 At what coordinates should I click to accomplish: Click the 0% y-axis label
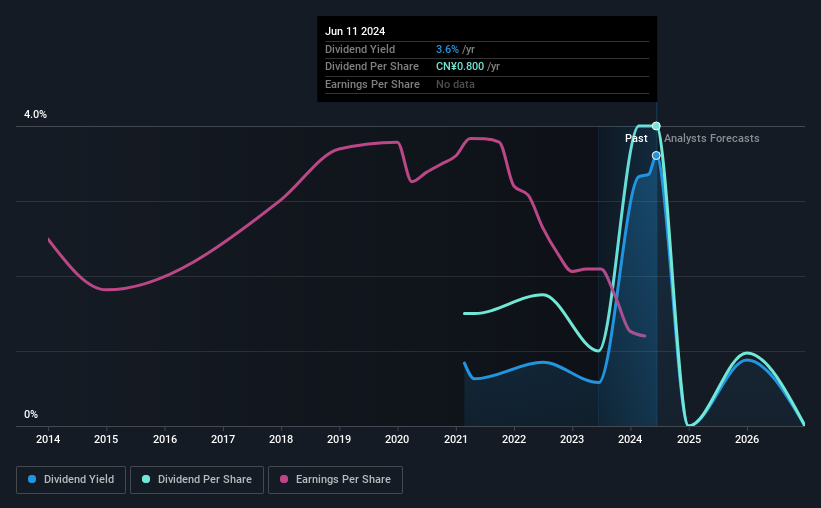pyautogui.click(x=31, y=414)
